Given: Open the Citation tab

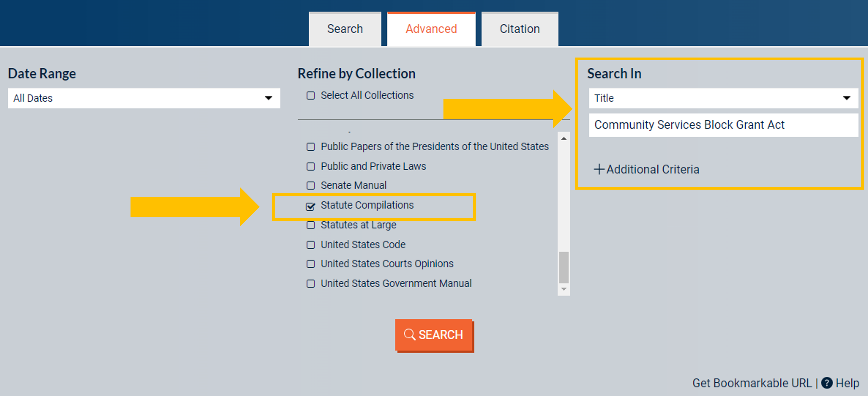Looking at the screenshot, I should click(x=519, y=29).
